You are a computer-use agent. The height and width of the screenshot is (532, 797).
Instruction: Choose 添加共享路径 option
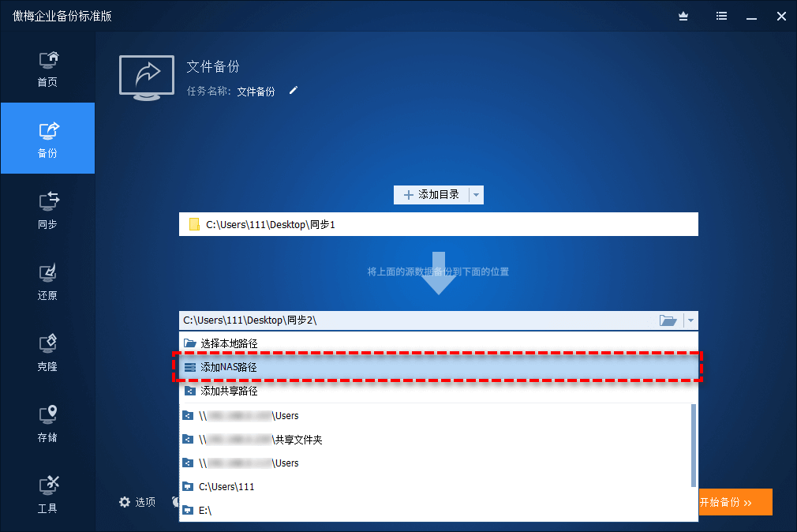pos(439,391)
